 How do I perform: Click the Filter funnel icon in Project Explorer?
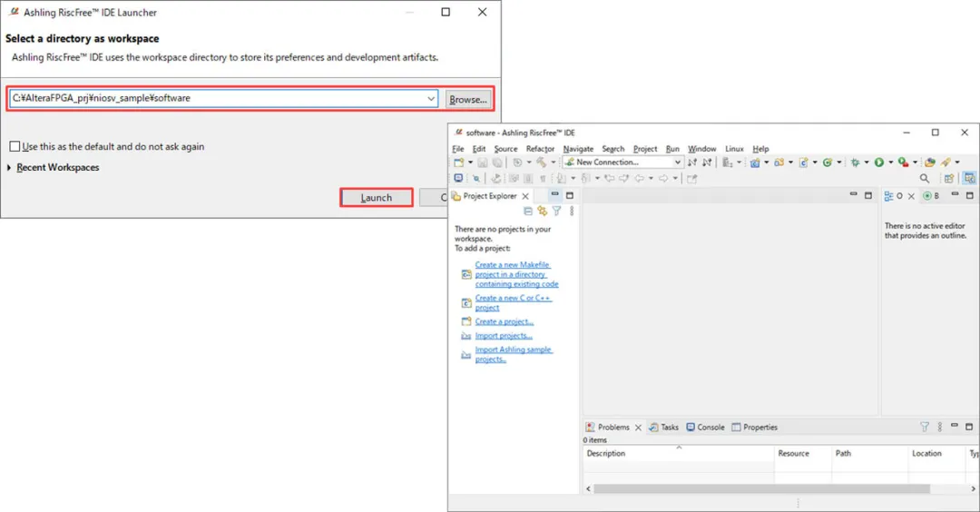tap(556, 212)
